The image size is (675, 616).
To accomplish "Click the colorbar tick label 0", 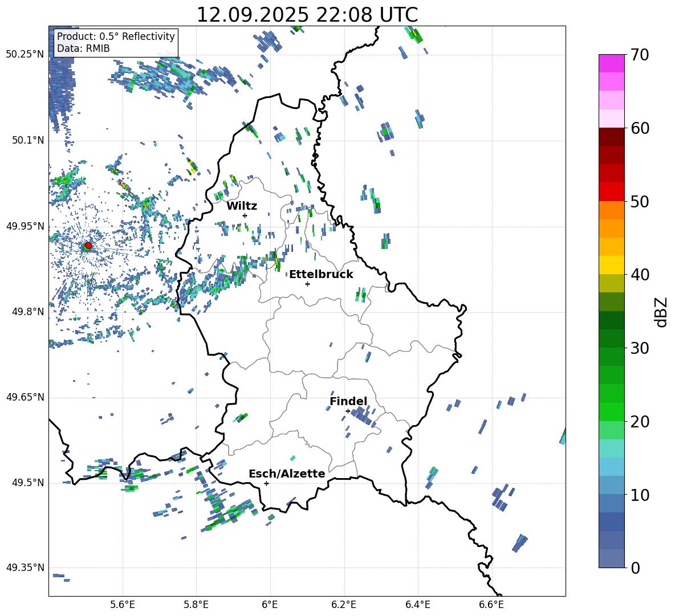I will pos(635,568).
